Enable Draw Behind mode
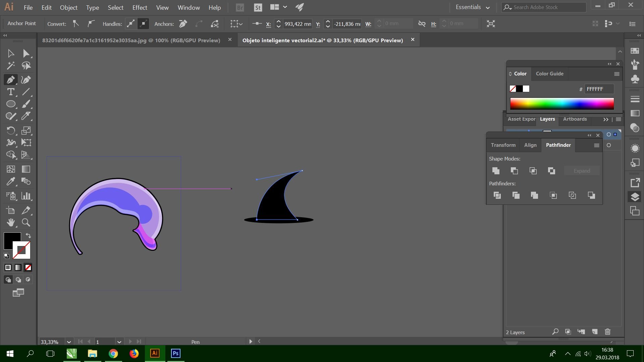The height and width of the screenshot is (362, 644). pos(18,280)
